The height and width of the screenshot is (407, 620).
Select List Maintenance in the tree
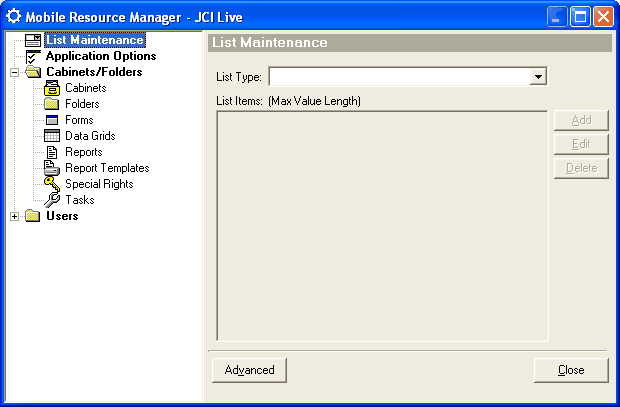pos(95,40)
